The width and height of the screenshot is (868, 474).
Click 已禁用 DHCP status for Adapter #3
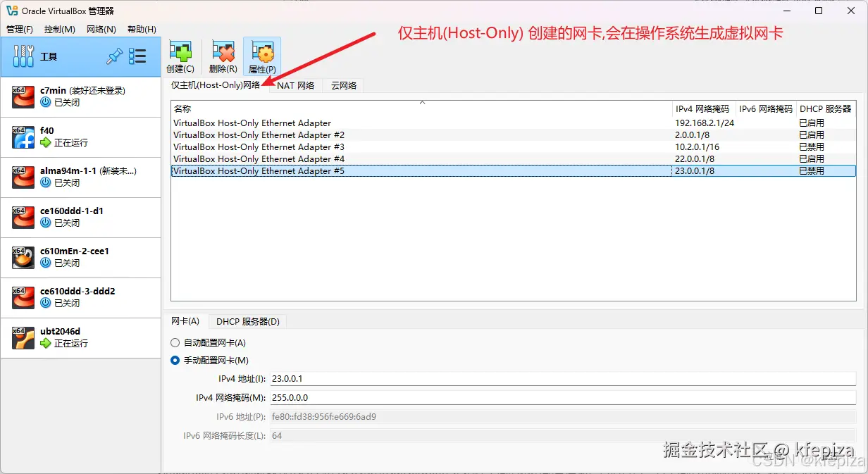point(812,146)
